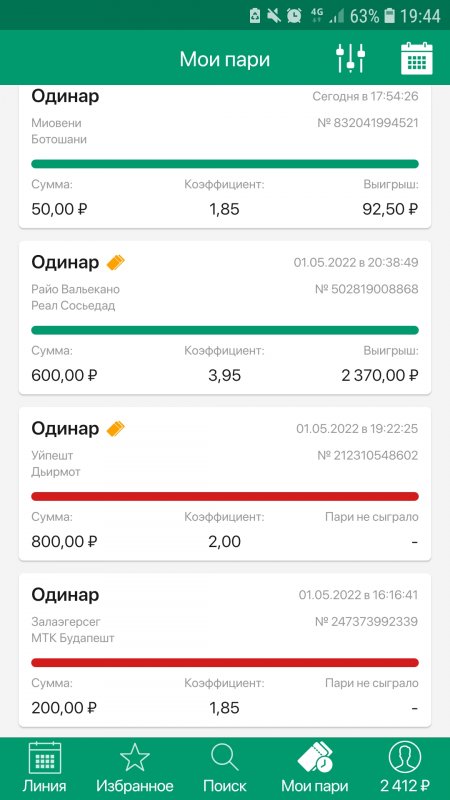Tap bet number 502819008868
450x800 pixels.
click(x=367, y=289)
